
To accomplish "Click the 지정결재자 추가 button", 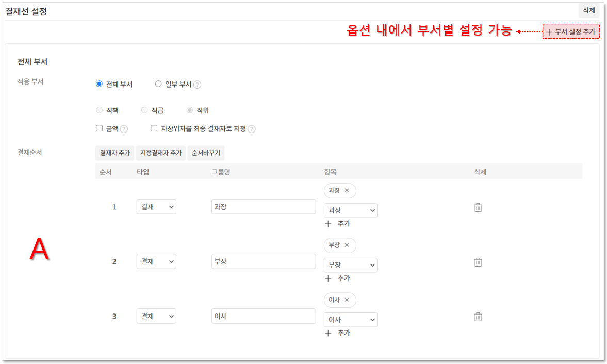I will tap(160, 153).
